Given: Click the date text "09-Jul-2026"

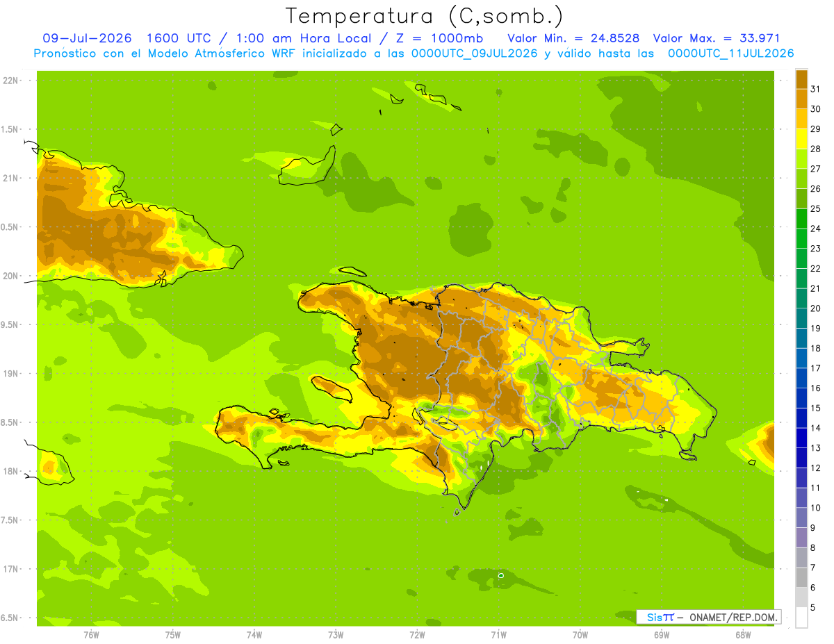Looking at the screenshot, I should 87,38.
